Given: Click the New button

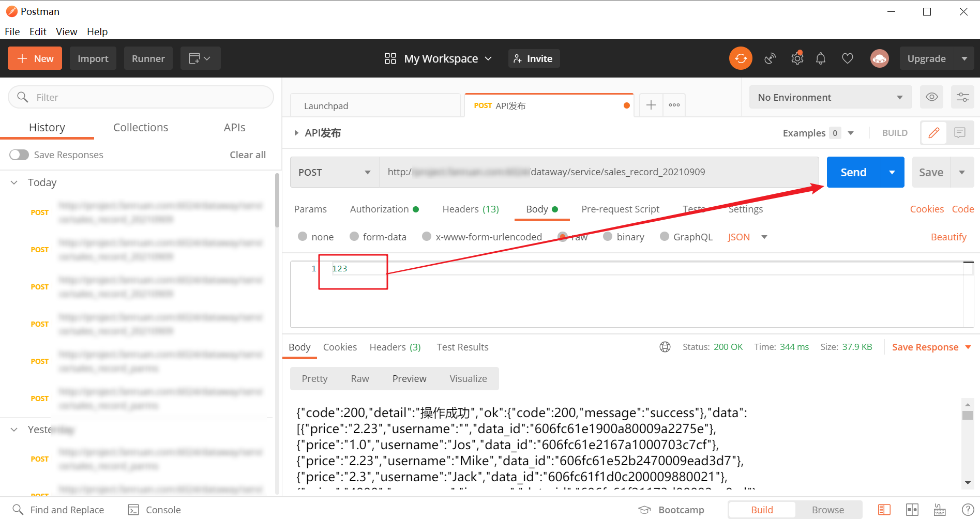Looking at the screenshot, I should coord(35,58).
